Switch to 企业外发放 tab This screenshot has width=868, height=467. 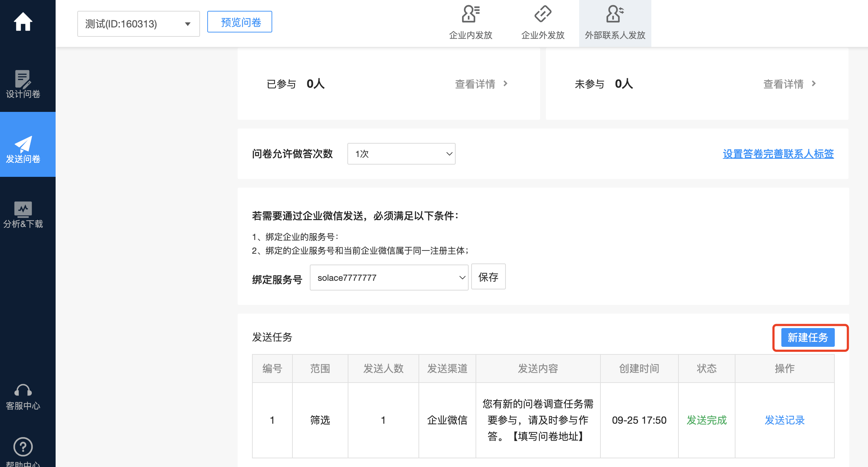point(543,23)
